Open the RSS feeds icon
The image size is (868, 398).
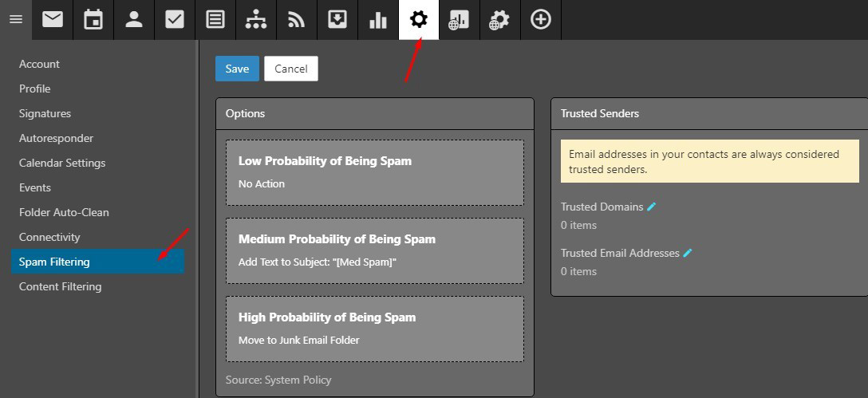(x=297, y=20)
